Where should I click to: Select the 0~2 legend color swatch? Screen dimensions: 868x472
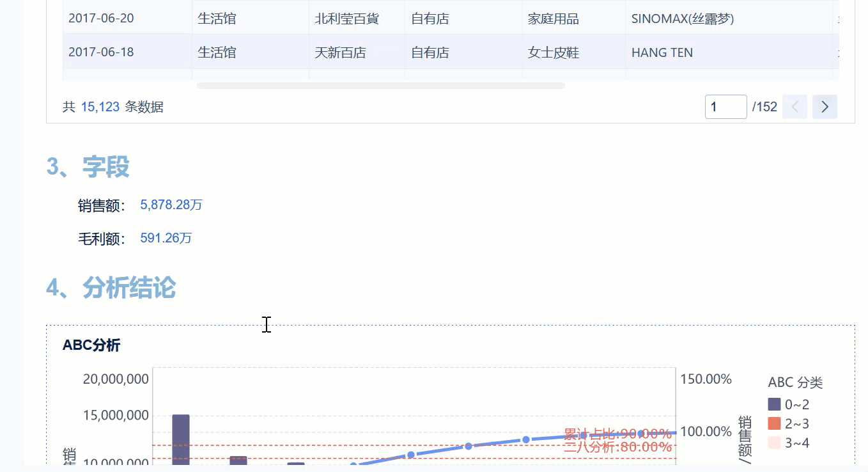pos(774,404)
